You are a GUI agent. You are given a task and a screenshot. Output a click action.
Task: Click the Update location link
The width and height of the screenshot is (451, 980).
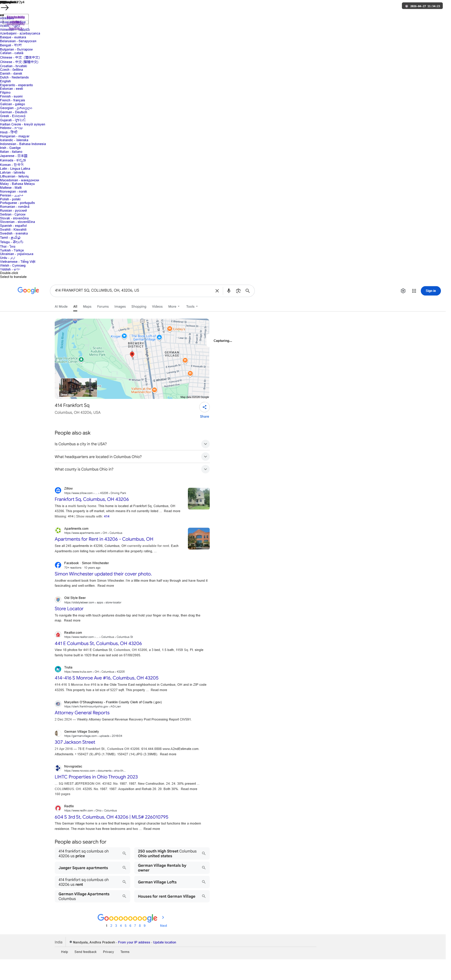click(x=164, y=943)
